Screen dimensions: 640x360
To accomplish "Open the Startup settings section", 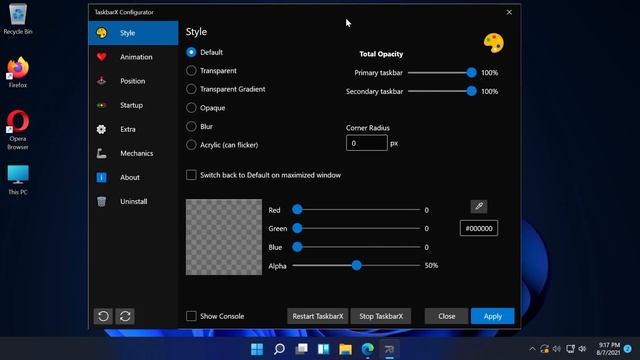I will pyautogui.click(x=133, y=105).
